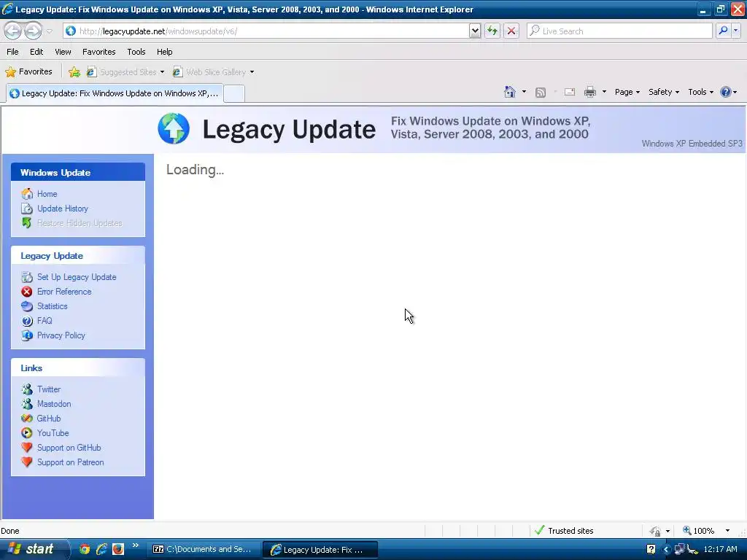Click the RSS feeds icon
The height and width of the screenshot is (560, 747).
click(x=541, y=93)
